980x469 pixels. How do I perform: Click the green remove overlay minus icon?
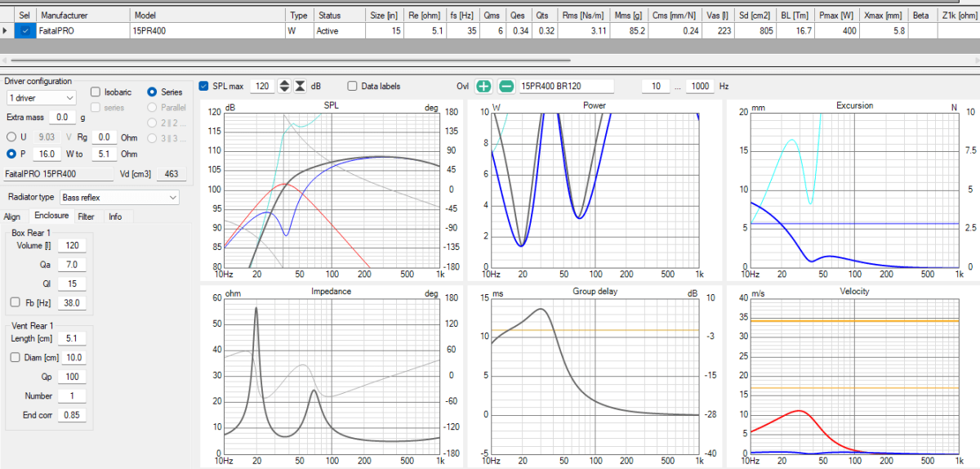[506, 86]
